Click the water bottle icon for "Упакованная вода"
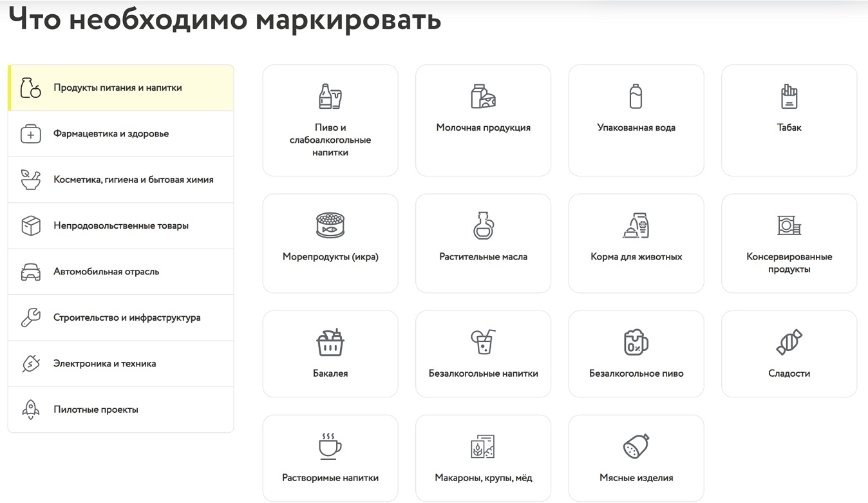This screenshot has width=868, height=503. (x=636, y=95)
